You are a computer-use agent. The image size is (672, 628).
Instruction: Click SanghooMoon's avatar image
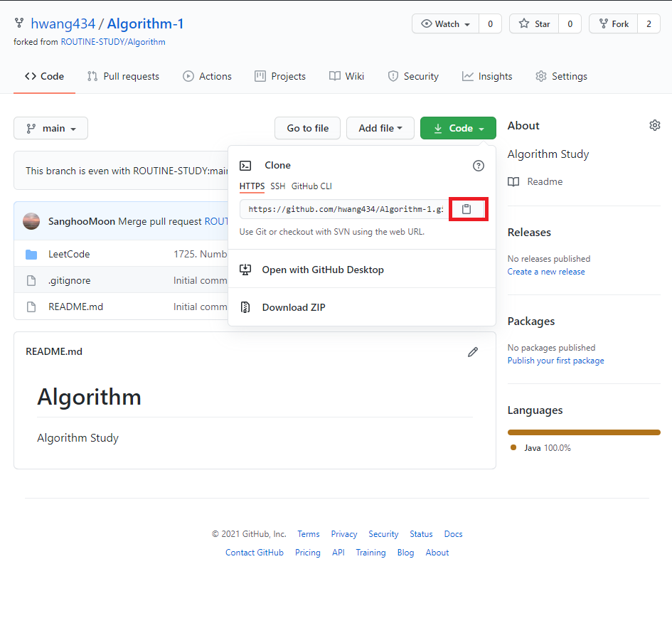tap(31, 221)
